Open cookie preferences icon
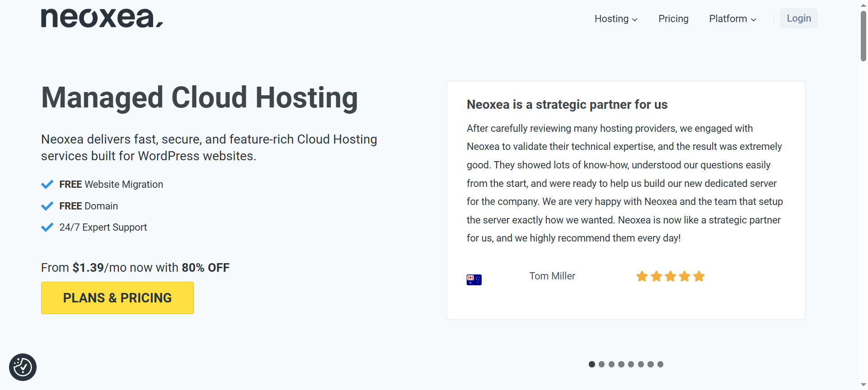The width and height of the screenshot is (868, 390). [23, 367]
